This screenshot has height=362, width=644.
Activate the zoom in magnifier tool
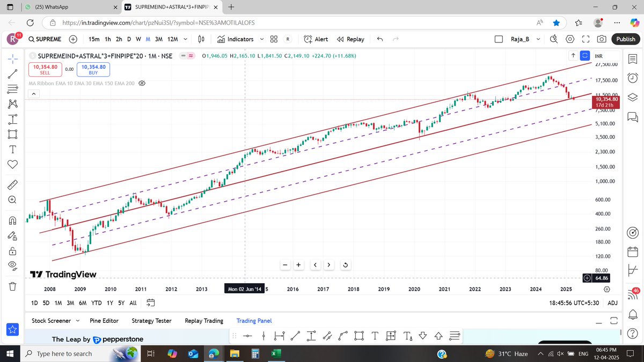[x=13, y=200]
